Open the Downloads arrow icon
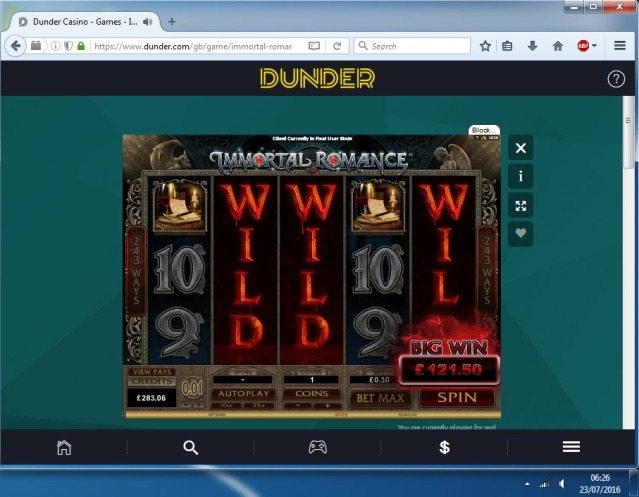Viewport: 639px width, 497px height. 532,46
